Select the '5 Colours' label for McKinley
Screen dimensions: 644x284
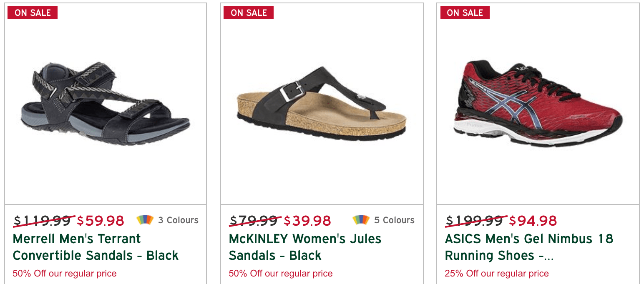[x=394, y=220]
